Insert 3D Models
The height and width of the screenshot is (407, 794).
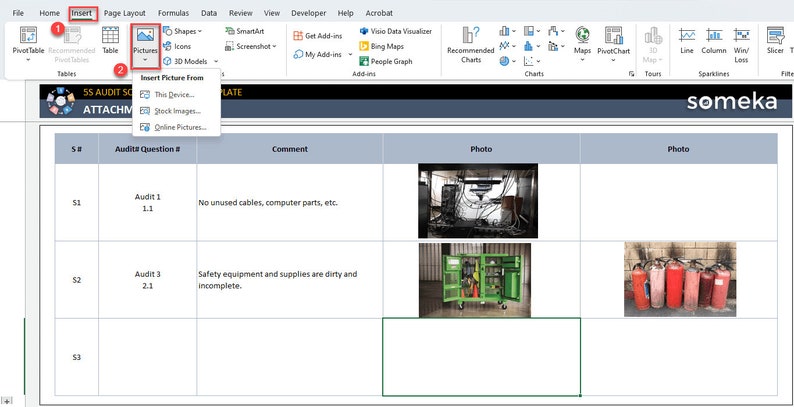(x=185, y=61)
